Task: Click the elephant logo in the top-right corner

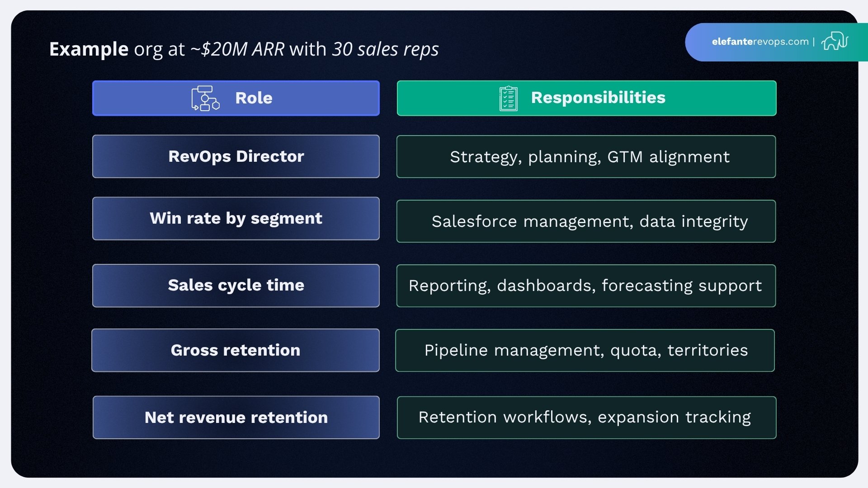Action: (835, 42)
